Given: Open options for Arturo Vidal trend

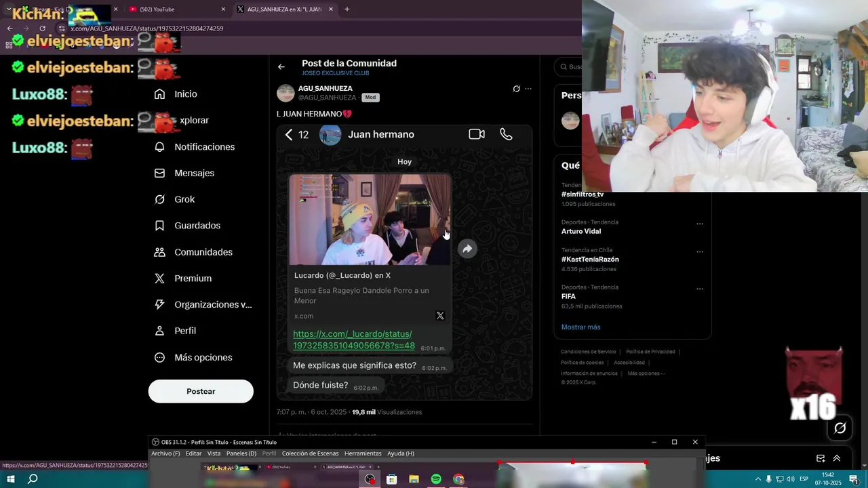Looking at the screenshot, I should pos(700,224).
